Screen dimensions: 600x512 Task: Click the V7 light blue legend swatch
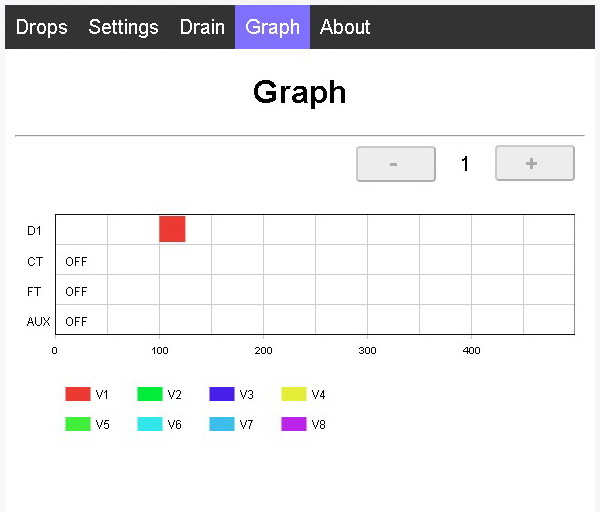[222, 424]
